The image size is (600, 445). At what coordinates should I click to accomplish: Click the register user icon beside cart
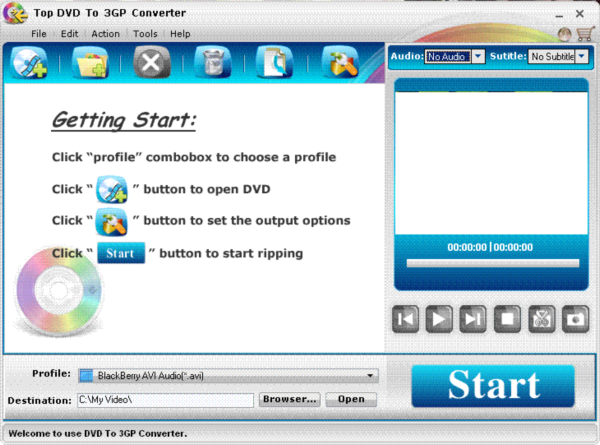point(564,34)
